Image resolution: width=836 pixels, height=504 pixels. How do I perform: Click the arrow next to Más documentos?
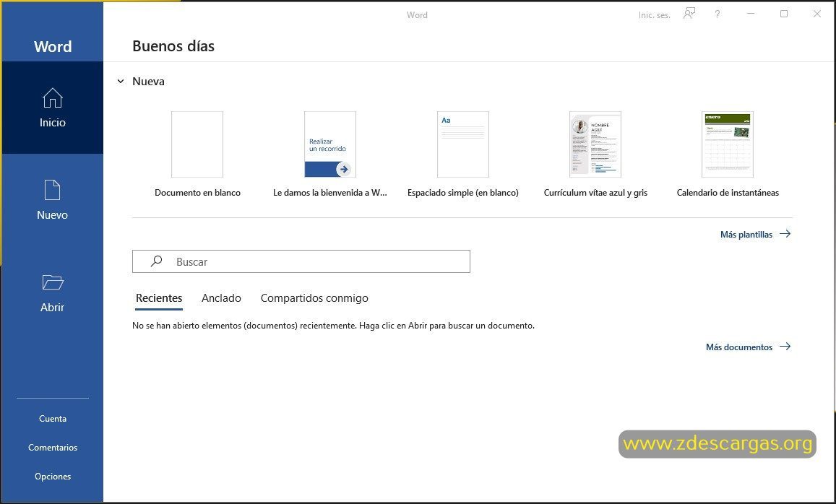click(785, 347)
